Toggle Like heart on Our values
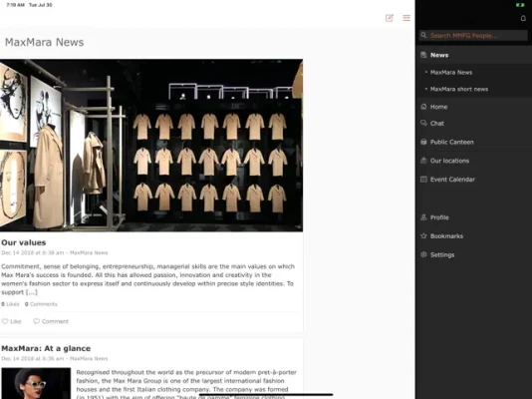The height and width of the screenshot is (399, 532). point(5,321)
